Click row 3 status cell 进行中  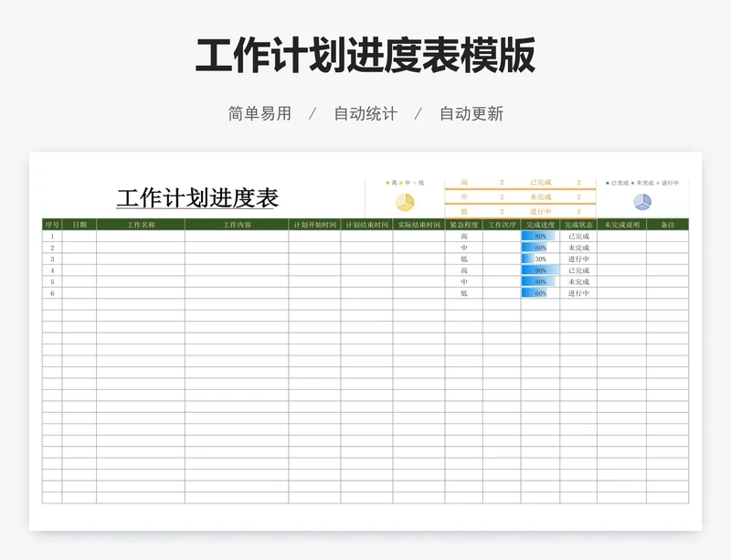pyautogui.click(x=578, y=259)
